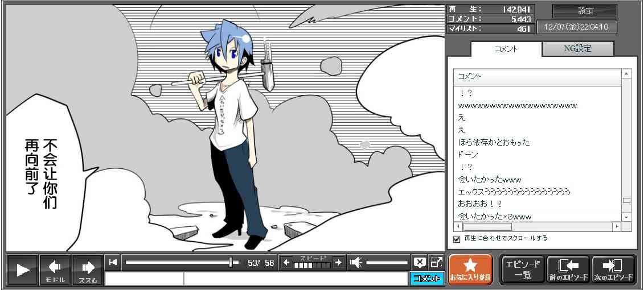Add to favorites with star button
This screenshot has width=644, height=290.
pyautogui.click(x=470, y=270)
